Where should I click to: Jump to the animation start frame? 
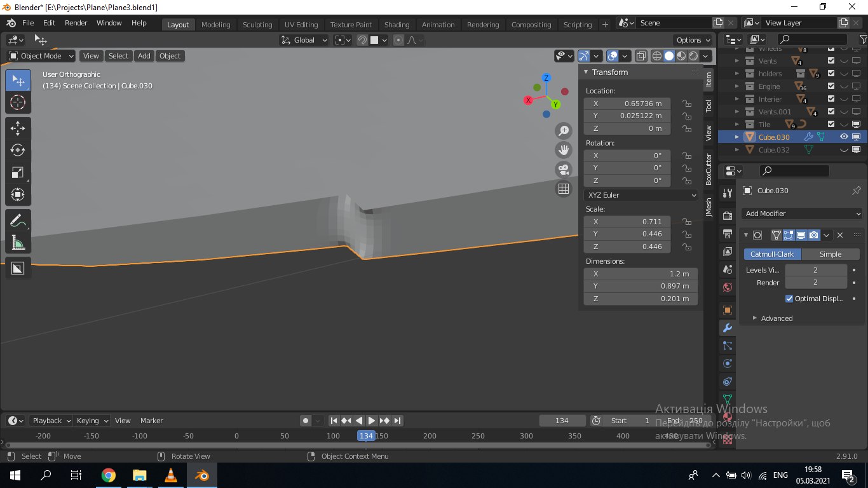click(334, 421)
